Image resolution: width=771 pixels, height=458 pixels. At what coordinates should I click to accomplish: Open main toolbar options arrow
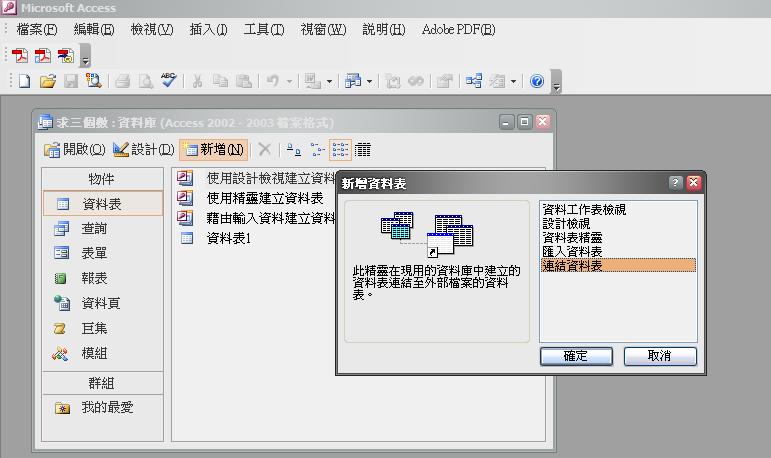(557, 81)
